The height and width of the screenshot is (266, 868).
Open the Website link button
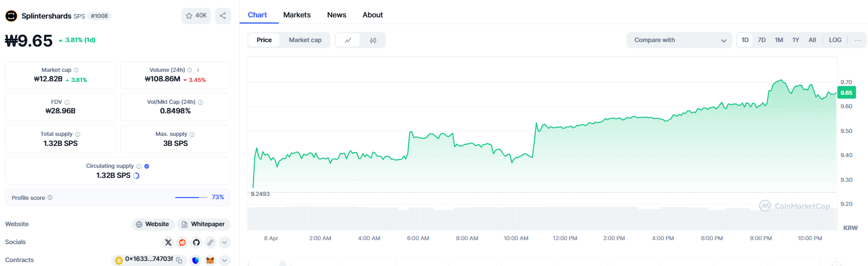coord(153,224)
